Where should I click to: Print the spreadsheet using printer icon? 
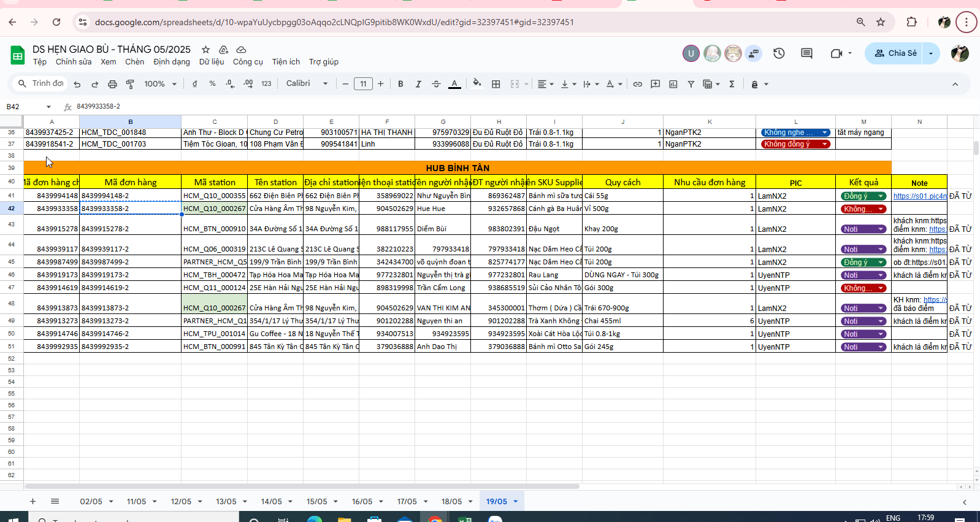click(x=112, y=84)
